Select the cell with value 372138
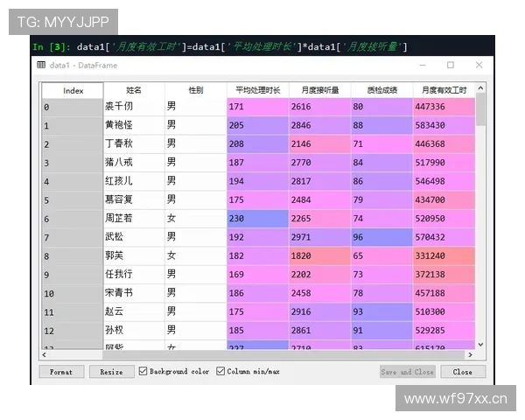The height and width of the screenshot is (420, 525). [444, 275]
